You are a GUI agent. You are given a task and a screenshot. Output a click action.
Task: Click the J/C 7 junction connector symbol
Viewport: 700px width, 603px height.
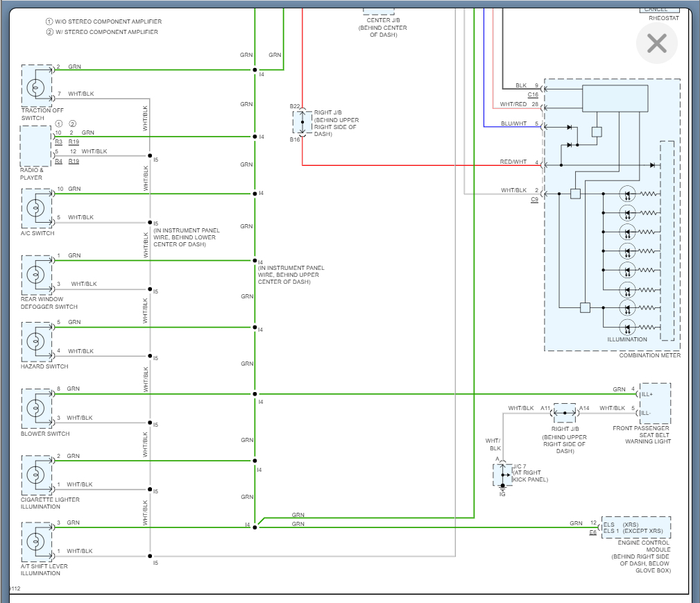(x=502, y=475)
